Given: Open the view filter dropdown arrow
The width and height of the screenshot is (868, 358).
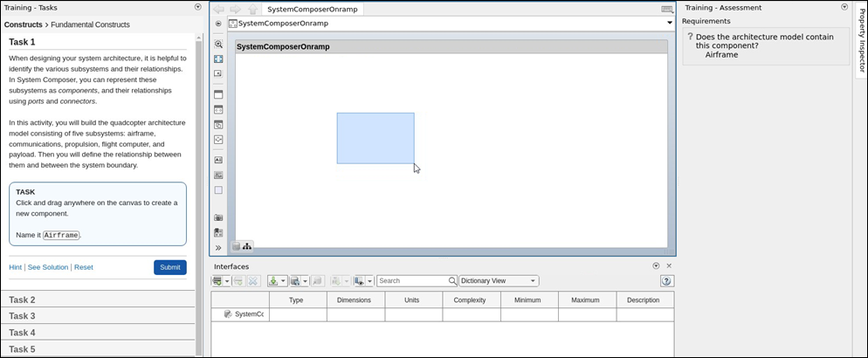Looking at the screenshot, I should [x=369, y=281].
